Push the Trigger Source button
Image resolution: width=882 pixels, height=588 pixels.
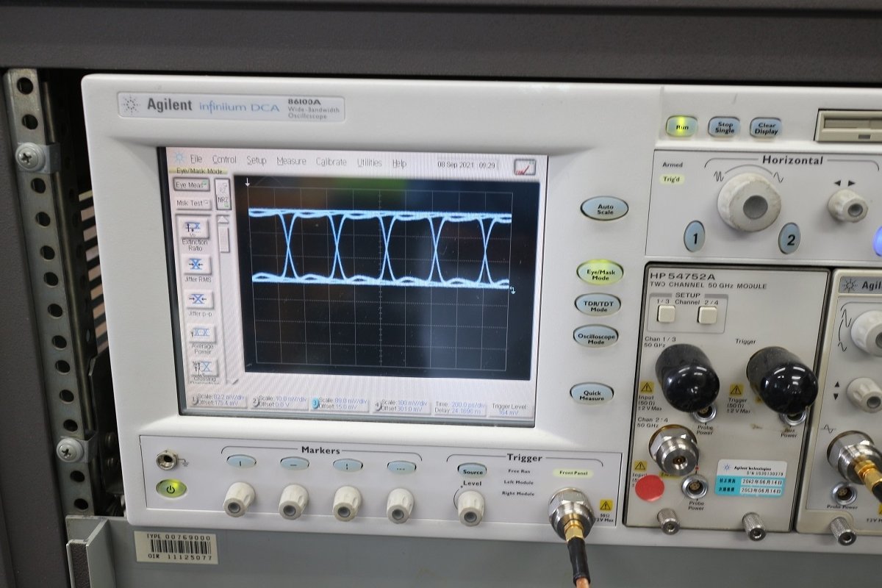pyautogui.click(x=472, y=470)
